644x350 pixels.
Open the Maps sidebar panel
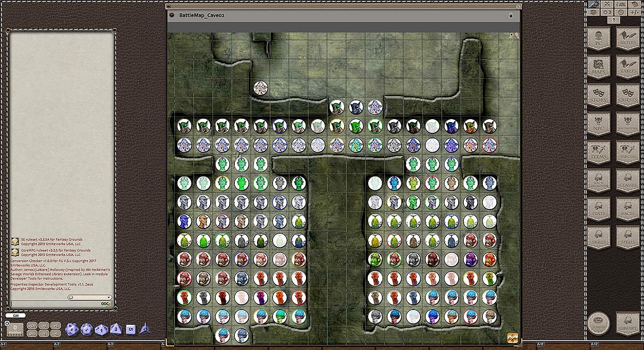click(599, 67)
